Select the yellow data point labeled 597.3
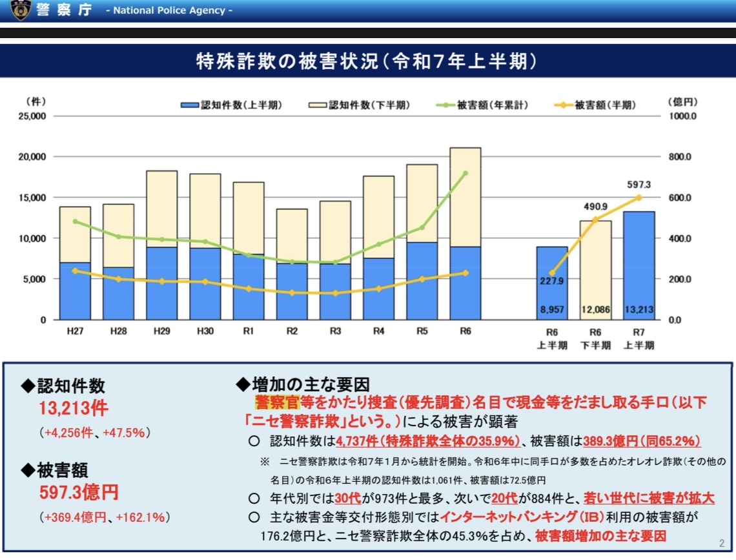Image resolution: width=736 pixels, height=560 pixels. click(x=639, y=198)
